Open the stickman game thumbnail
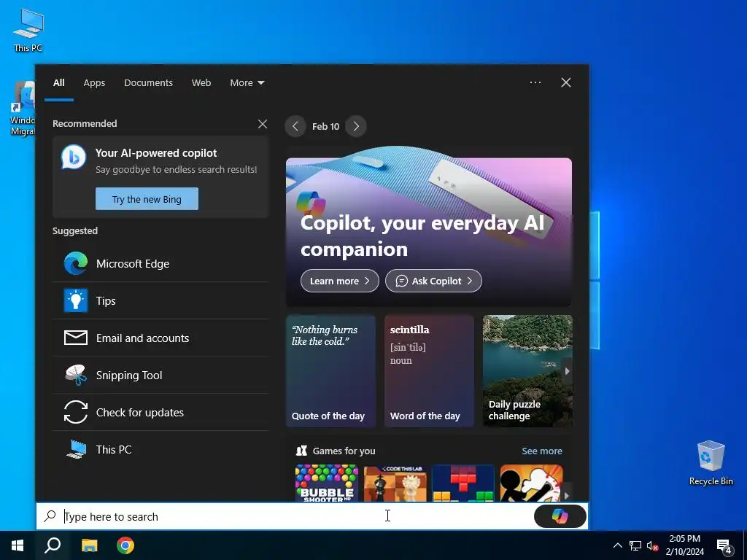This screenshot has height=560, width=747. coord(532,483)
